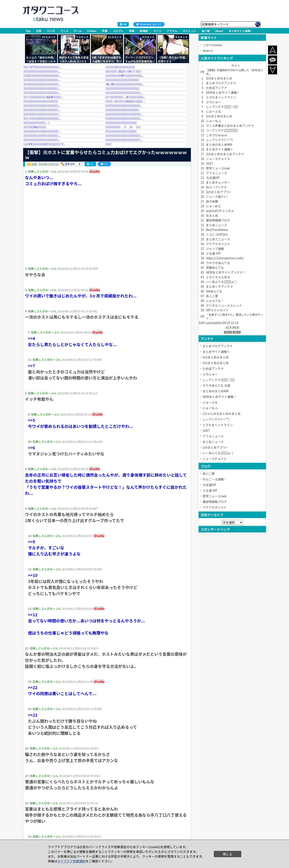The image size is (289, 868).
Task: Open ranking entry 5chまとめのまとめ
Action: click(219, 78)
